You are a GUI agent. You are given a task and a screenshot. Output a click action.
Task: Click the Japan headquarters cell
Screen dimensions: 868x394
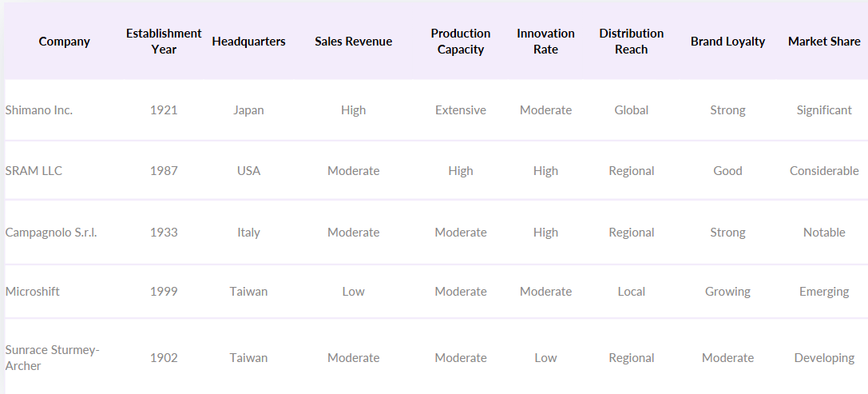pyautogui.click(x=248, y=110)
